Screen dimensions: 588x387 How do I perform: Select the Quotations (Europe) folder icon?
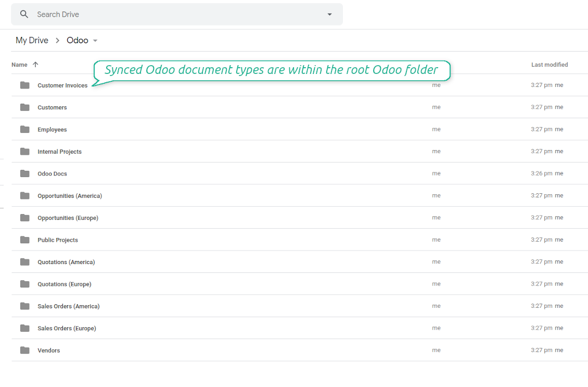[x=25, y=284]
